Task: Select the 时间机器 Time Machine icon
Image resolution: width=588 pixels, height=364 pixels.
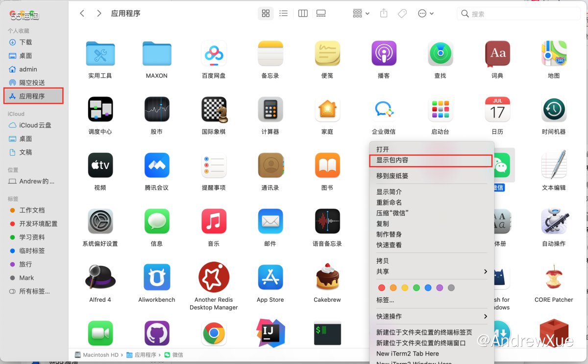Action: [x=554, y=109]
